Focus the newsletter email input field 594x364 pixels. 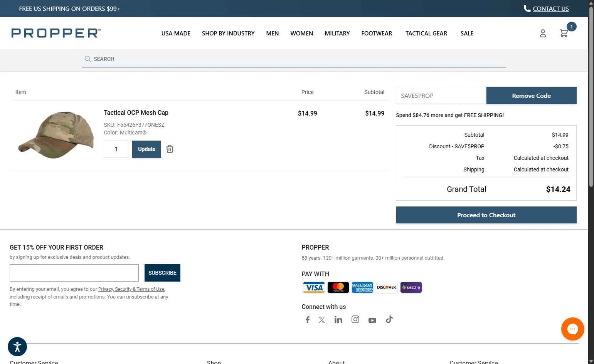point(74,273)
